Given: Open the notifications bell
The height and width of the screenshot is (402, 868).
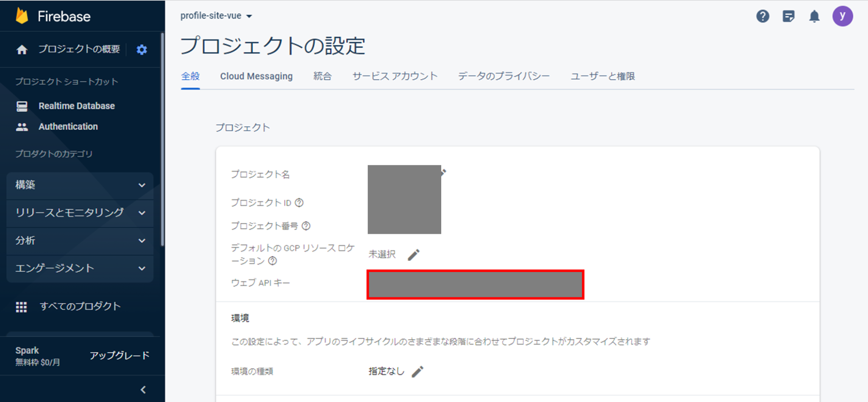Looking at the screenshot, I should 815,16.
